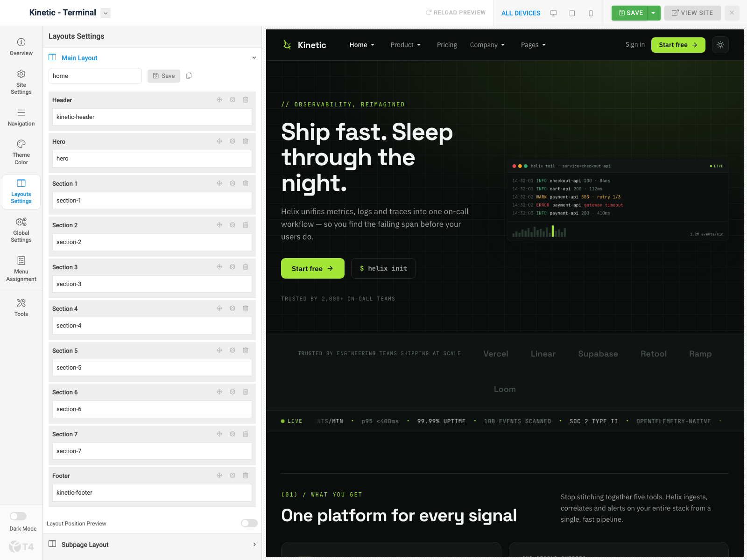
Task: Open Section 2 settings gear
Action: pyautogui.click(x=233, y=225)
